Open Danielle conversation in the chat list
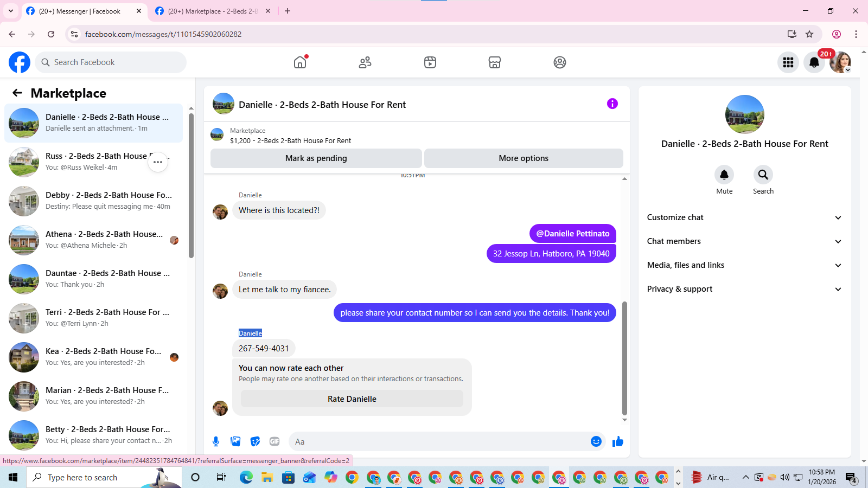 pyautogui.click(x=93, y=123)
